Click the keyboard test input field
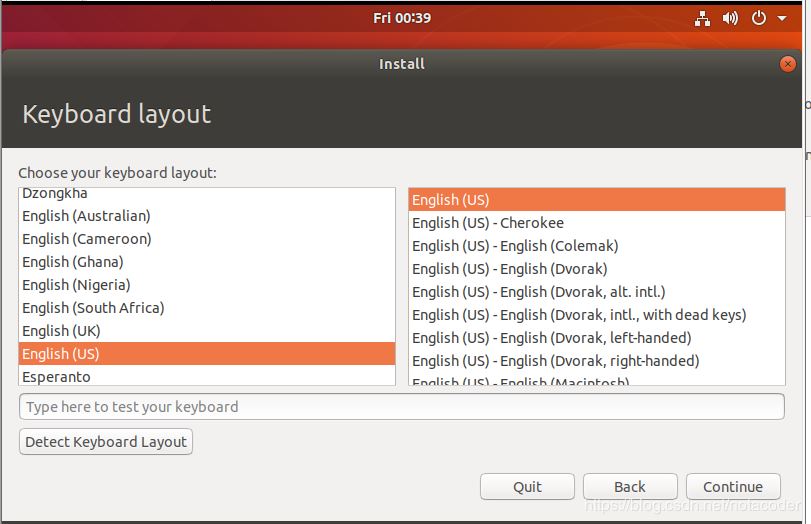The image size is (811, 524). pos(401,407)
